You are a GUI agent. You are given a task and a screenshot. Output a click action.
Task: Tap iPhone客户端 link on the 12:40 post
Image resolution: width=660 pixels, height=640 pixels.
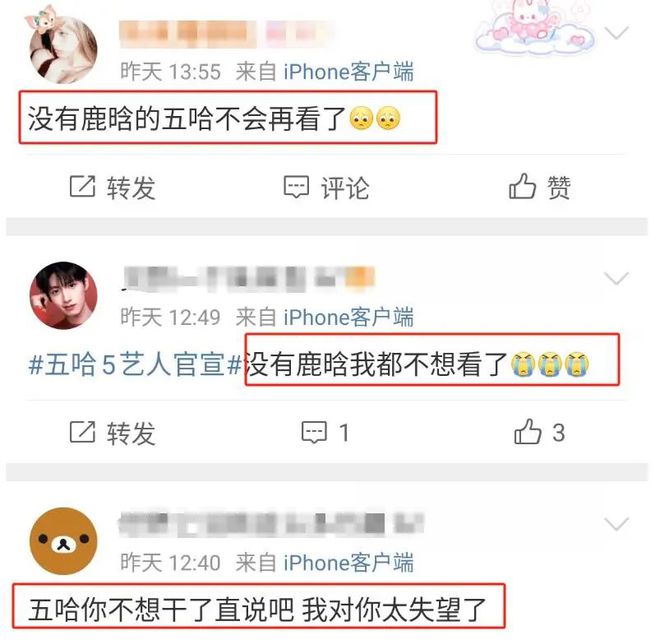349,563
